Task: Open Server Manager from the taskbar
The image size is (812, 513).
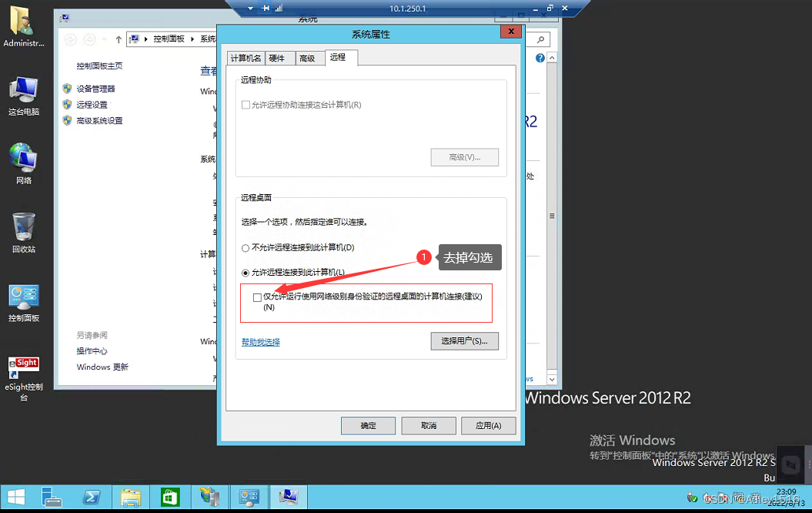Action: pyautogui.click(x=52, y=498)
